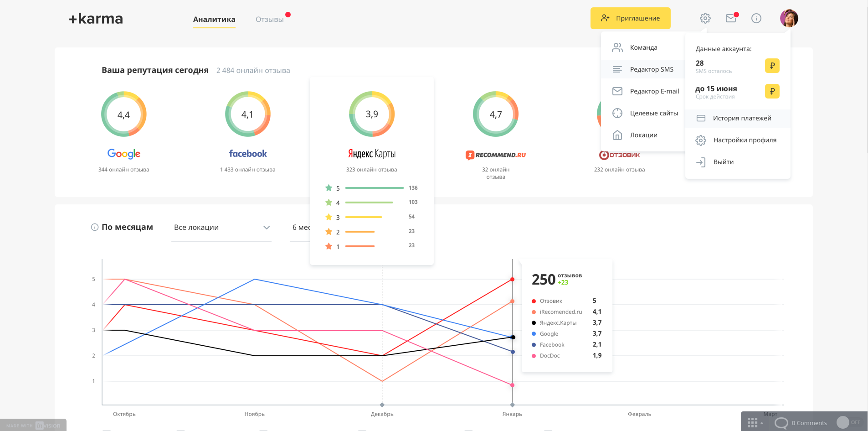Click the Декабрь timeline marker on chart axis
Viewport: 868px width, 431px height.
pos(382,405)
